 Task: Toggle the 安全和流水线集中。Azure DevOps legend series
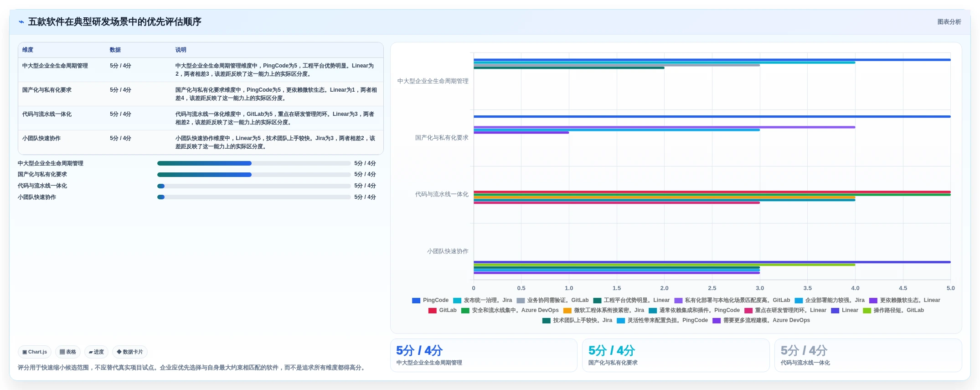(510, 310)
